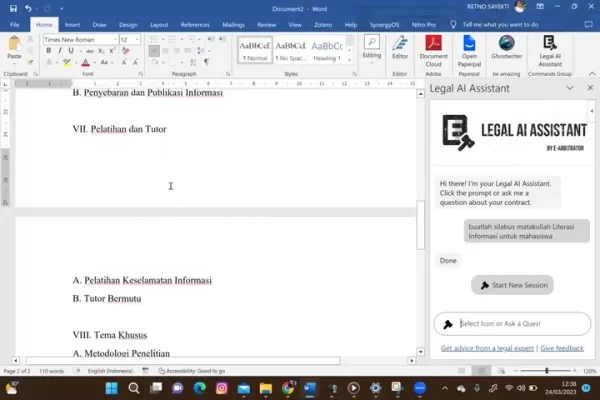The image size is (600, 400).
Task: Open the font name dropdown
Action: [x=115, y=39]
